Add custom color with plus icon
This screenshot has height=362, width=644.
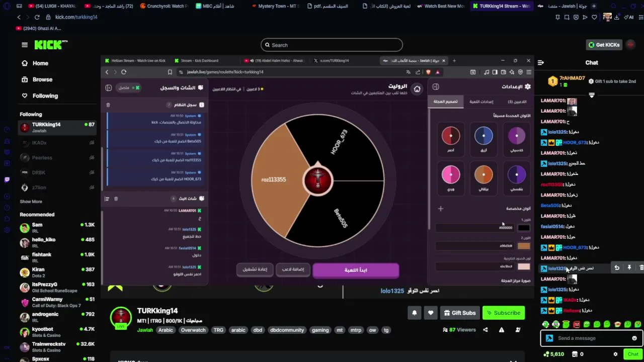click(x=441, y=209)
